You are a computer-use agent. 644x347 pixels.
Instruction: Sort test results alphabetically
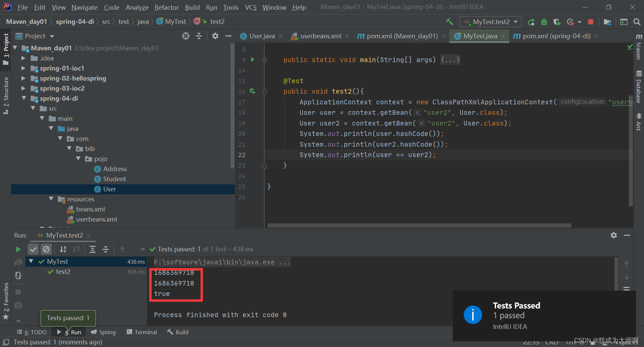pos(63,249)
